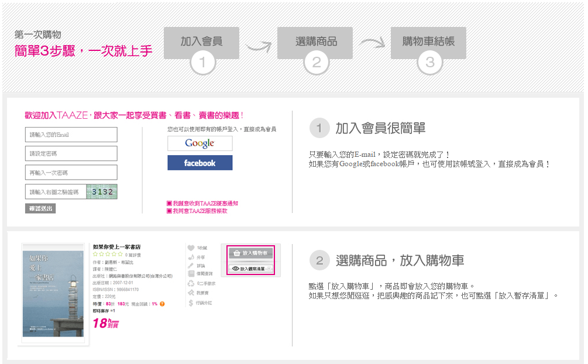The image size is (588, 364).
Task: Click the 定價 220元 text
Action: (x=104, y=297)
